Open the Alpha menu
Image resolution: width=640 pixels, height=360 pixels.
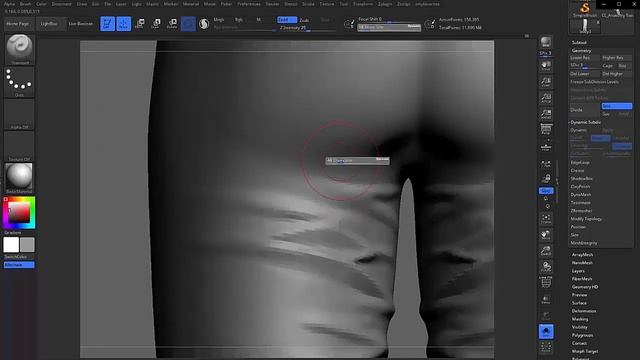[9, 4]
